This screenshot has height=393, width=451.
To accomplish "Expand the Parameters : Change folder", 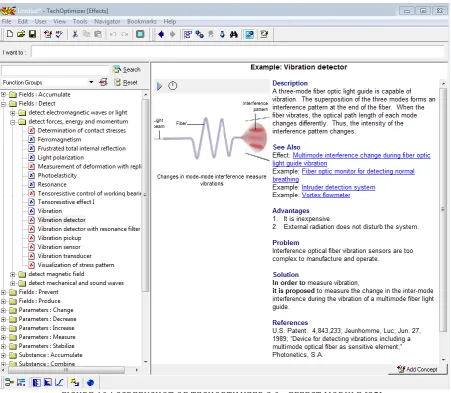I will [x=4, y=310].
